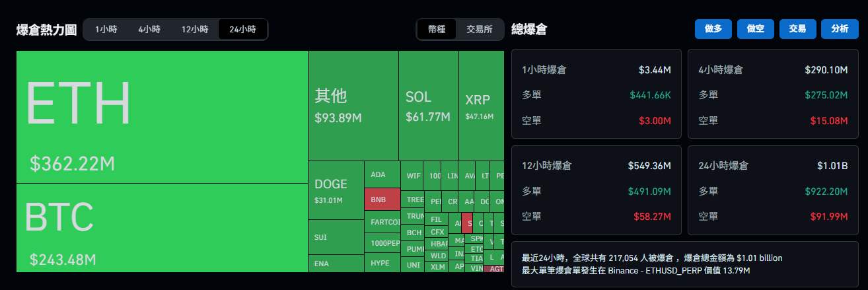Select the XRP heatmap block
Image resolution: width=868 pixels, height=290 pixels.
tap(482, 106)
